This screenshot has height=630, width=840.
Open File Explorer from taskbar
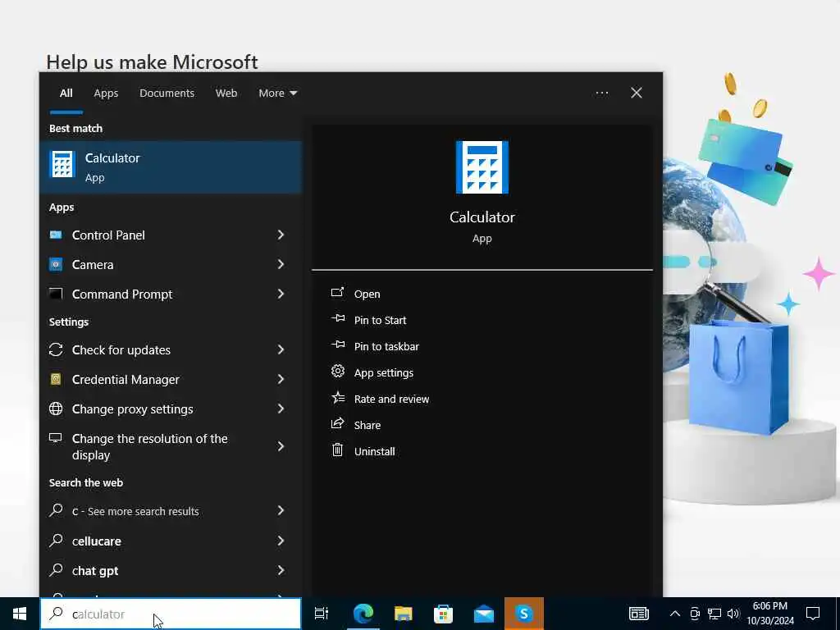[404, 614]
